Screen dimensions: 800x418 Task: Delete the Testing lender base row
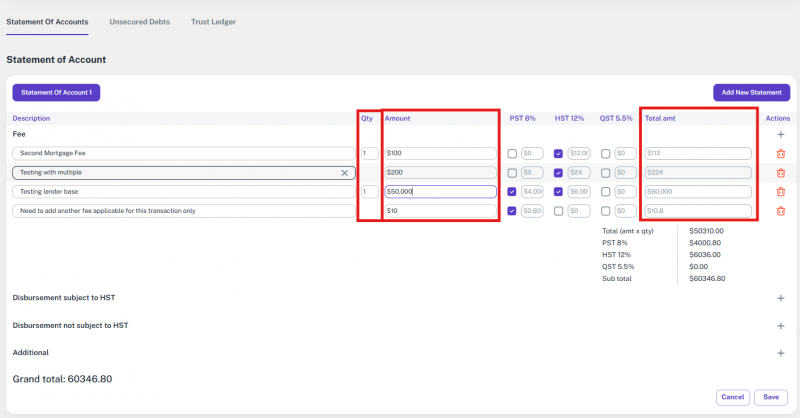781,192
